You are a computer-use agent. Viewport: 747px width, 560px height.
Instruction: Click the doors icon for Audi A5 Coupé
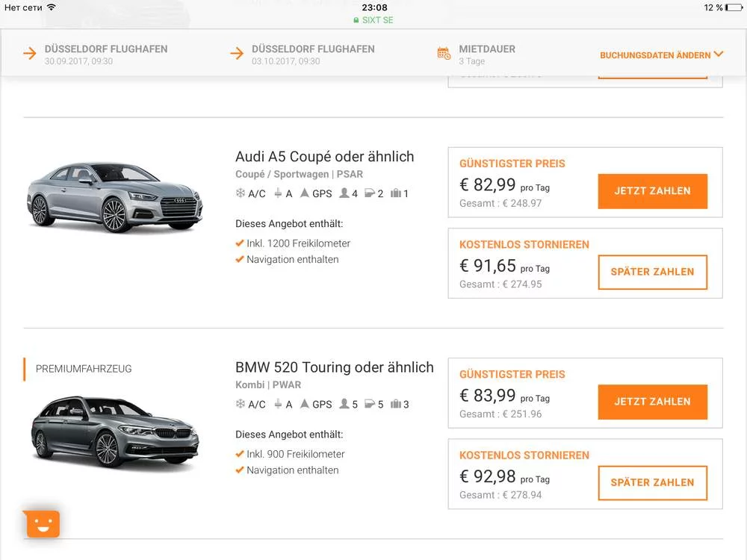point(369,193)
